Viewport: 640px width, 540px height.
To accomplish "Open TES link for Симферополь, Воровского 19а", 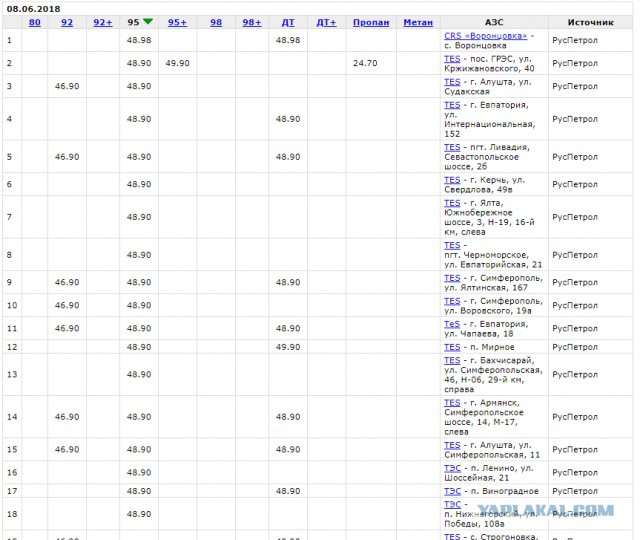I will 452,301.
